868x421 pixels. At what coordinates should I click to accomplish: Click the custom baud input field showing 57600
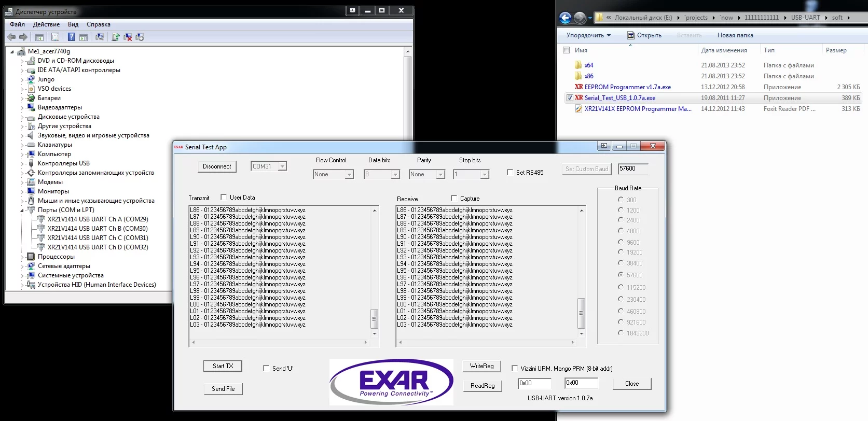pos(633,169)
